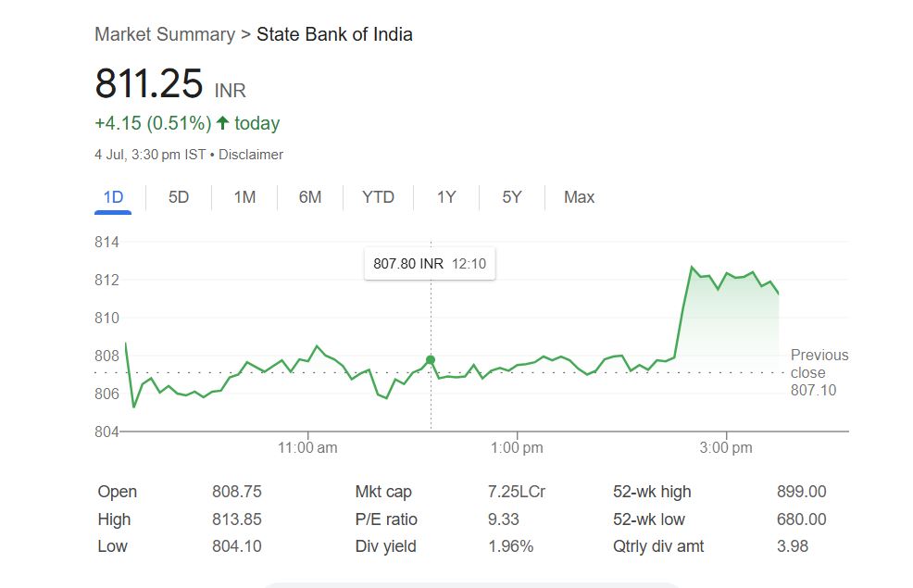Click the Market Summary breadcrumb link

tap(165, 35)
